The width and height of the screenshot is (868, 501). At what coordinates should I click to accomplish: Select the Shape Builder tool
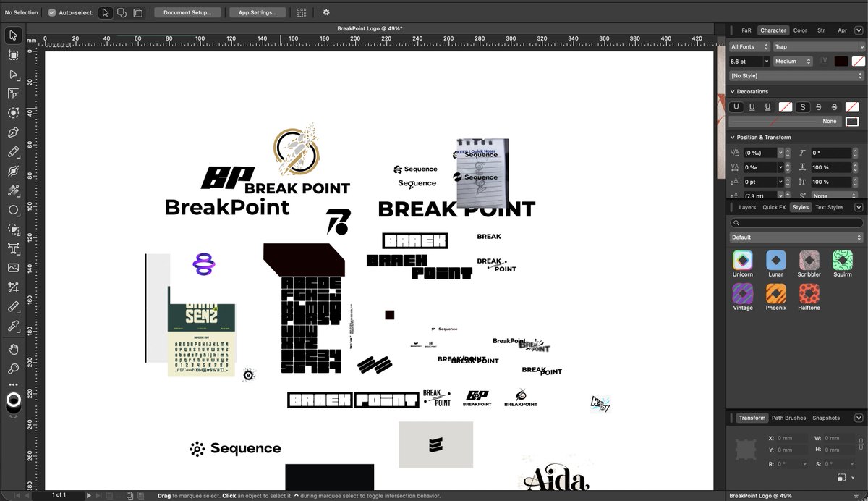point(13,230)
